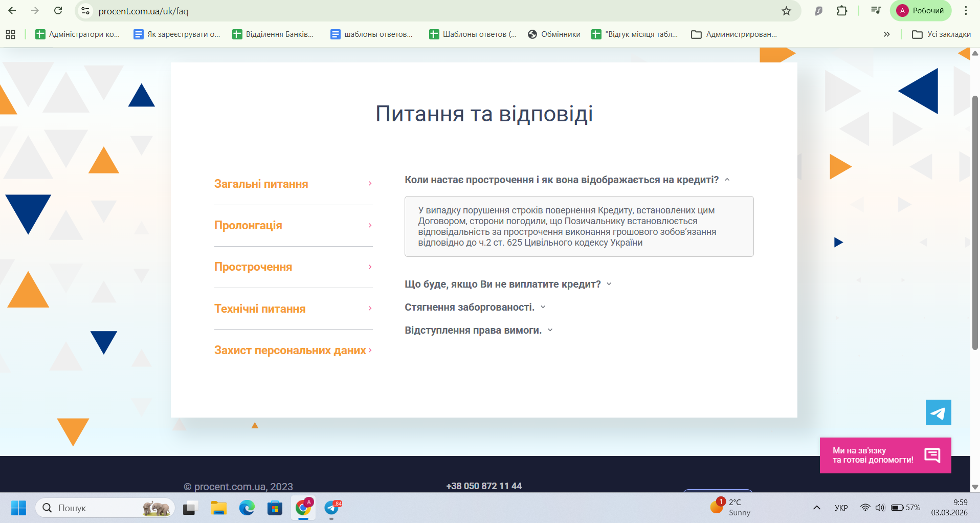Screen dimensions: 980x523
Task: Open "Відгук місяця табл... bookmark
Action: [x=634, y=34]
